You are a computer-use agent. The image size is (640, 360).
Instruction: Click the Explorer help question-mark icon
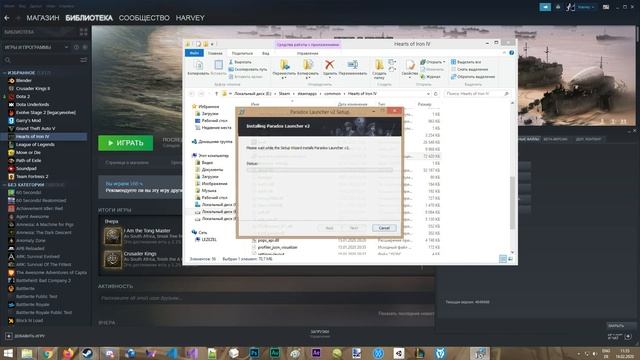point(511,53)
